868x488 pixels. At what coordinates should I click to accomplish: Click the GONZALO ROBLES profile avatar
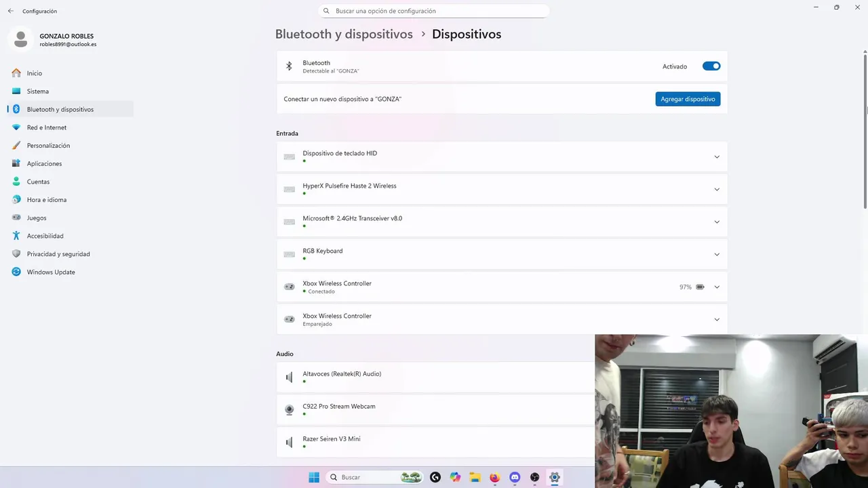pyautogui.click(x=21, y=40)
